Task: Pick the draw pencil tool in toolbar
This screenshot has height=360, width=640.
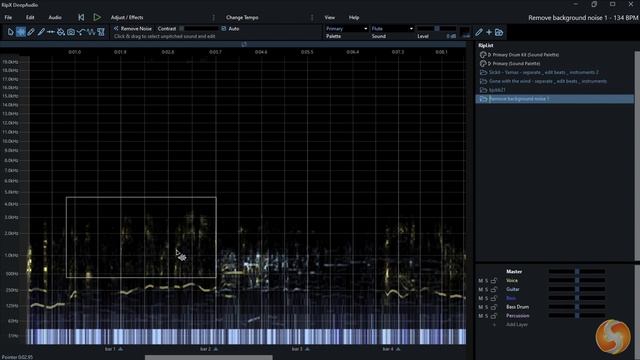Action: [41, 32]
